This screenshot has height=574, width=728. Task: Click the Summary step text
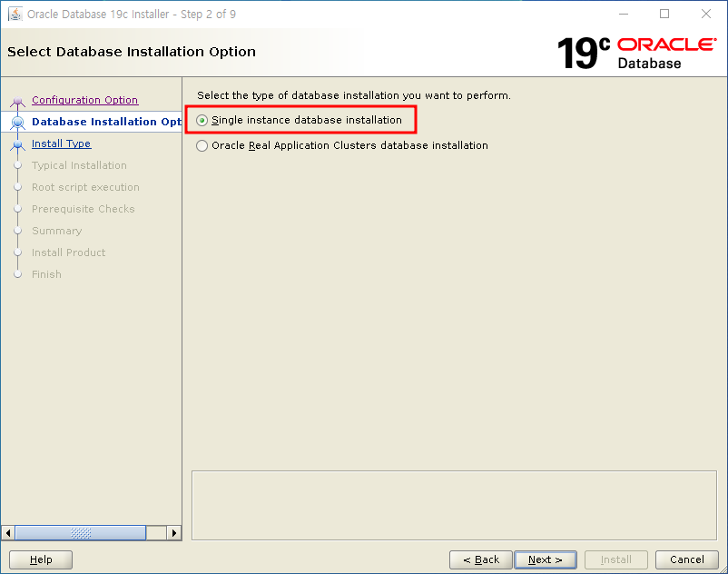[56, 231]
